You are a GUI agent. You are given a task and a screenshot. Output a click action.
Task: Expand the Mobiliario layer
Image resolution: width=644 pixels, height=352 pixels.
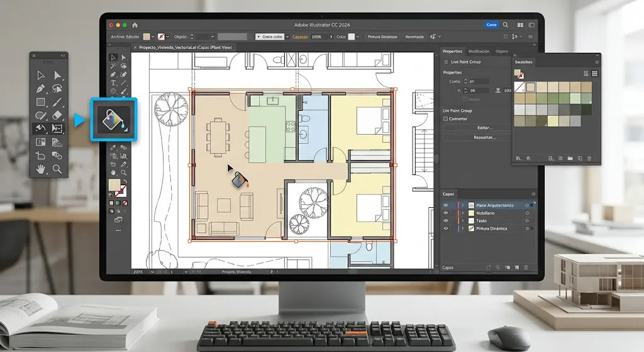(462, 213)
